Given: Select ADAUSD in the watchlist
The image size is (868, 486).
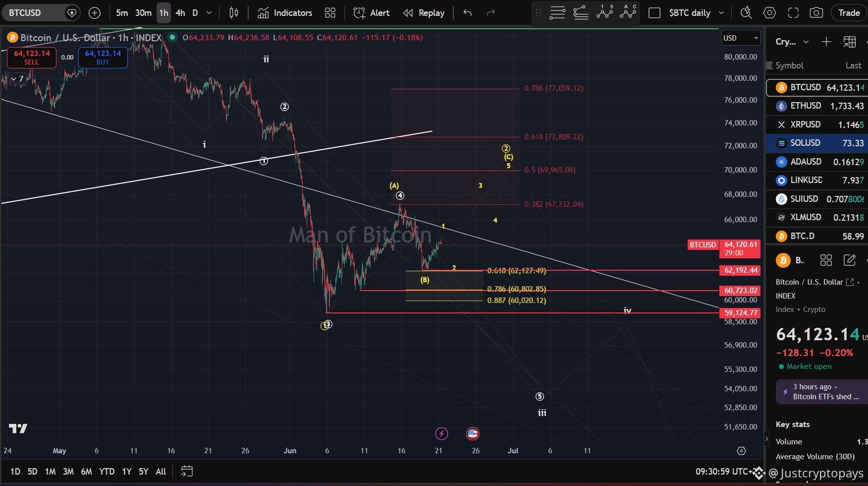Looking at the screenshot, I should coord(817,162).
